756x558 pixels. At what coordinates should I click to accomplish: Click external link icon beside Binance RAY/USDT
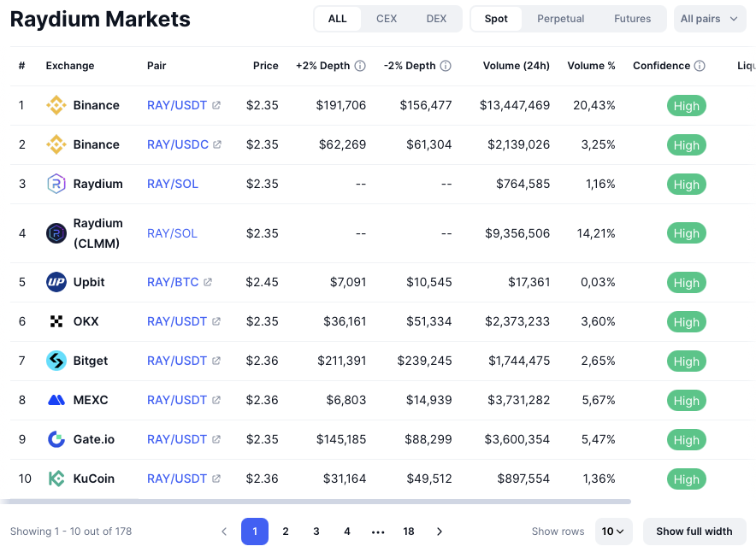pyautogui.click(x=216, y=105)
